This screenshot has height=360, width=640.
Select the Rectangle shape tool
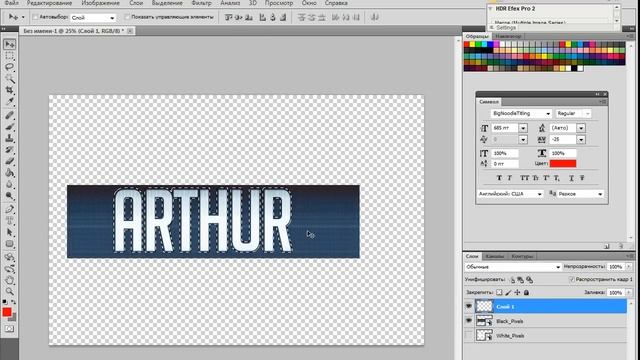[9, 244]
